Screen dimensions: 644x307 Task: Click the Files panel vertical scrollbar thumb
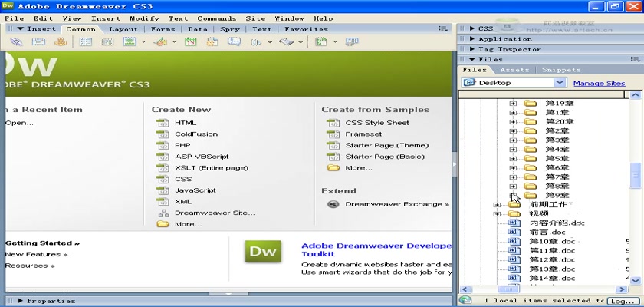636,176
